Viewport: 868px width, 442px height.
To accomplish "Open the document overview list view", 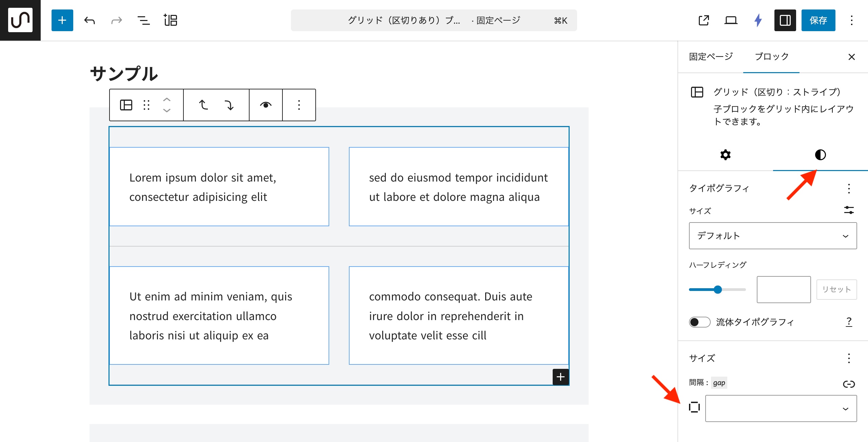I will (x=143, y=20).
